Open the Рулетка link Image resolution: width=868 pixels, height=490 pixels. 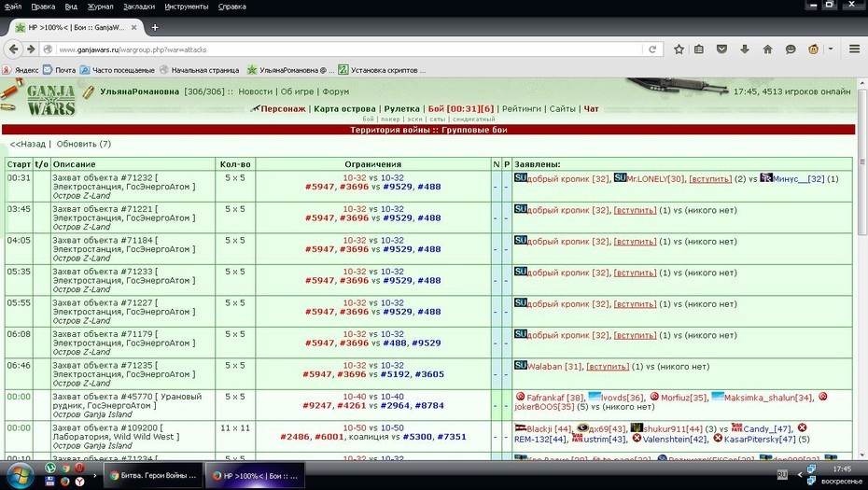(401, 108)
